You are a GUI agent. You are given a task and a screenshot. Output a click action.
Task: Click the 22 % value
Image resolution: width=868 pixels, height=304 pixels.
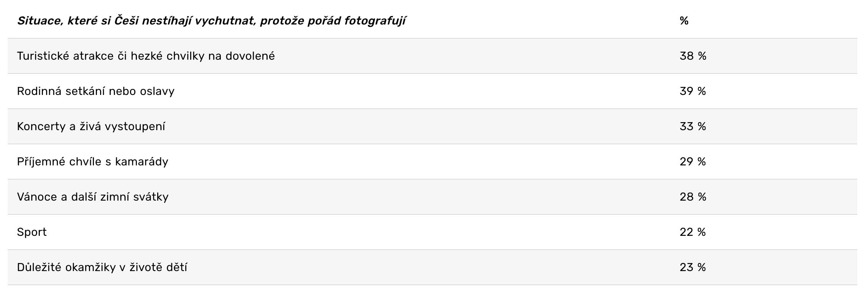pyautogui.click(x=693, y=232)
